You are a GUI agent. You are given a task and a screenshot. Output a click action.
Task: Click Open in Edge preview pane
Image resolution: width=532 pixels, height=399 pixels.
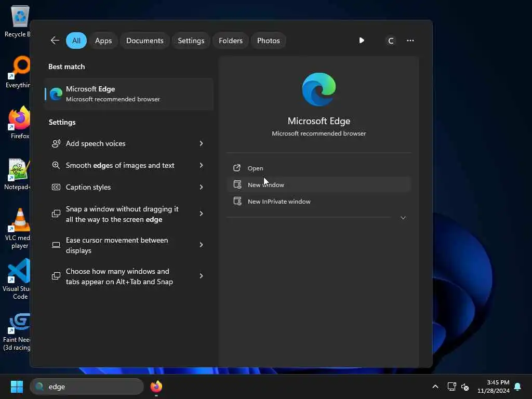tap(319, 168)
